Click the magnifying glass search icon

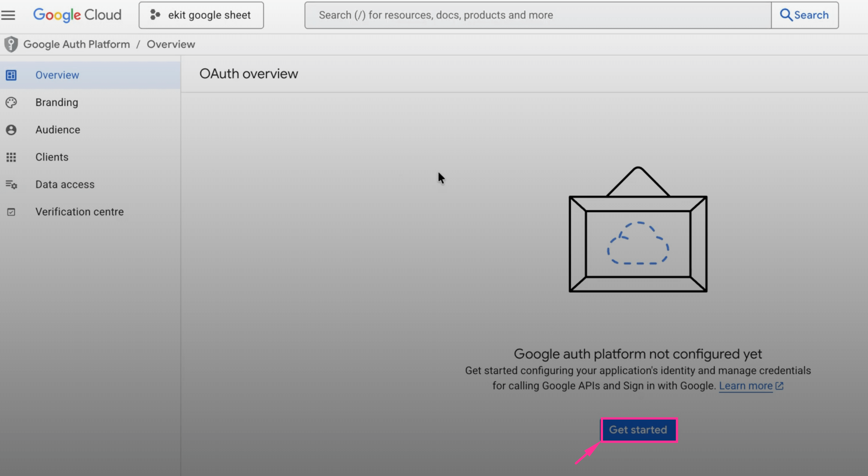(x=786, y=15)
